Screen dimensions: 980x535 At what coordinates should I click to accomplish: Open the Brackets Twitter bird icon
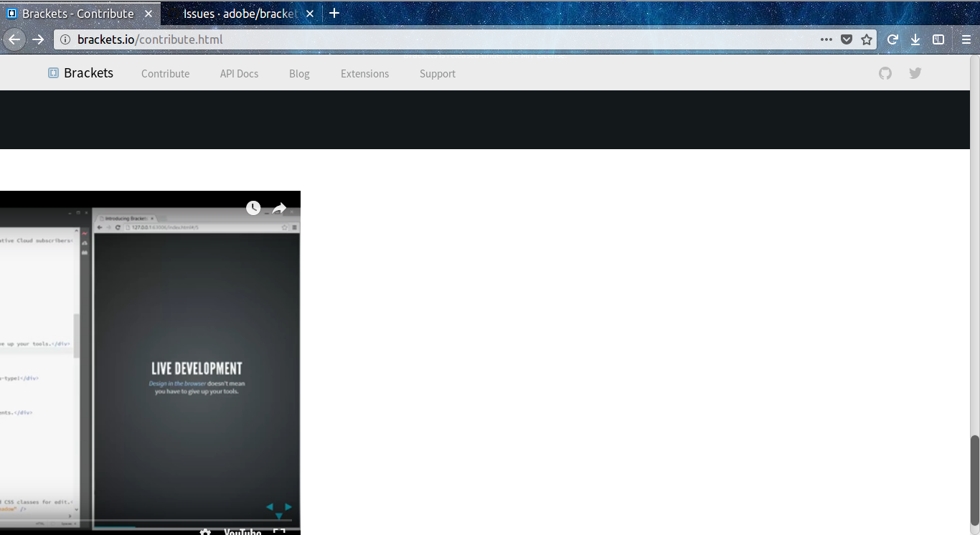[915, 73]
